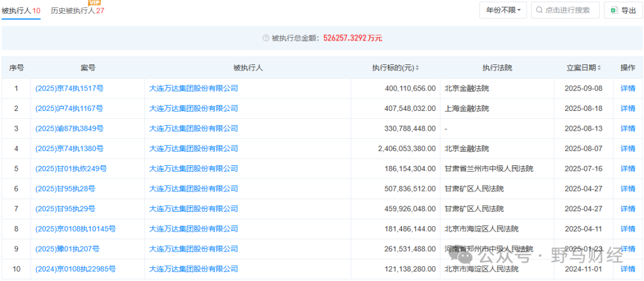Click 大连万达集团股份有限公司 in row 4
Image resolution: width=644 pixels, height=281 pixels.
pyautogui.click(x=193, y=149)
